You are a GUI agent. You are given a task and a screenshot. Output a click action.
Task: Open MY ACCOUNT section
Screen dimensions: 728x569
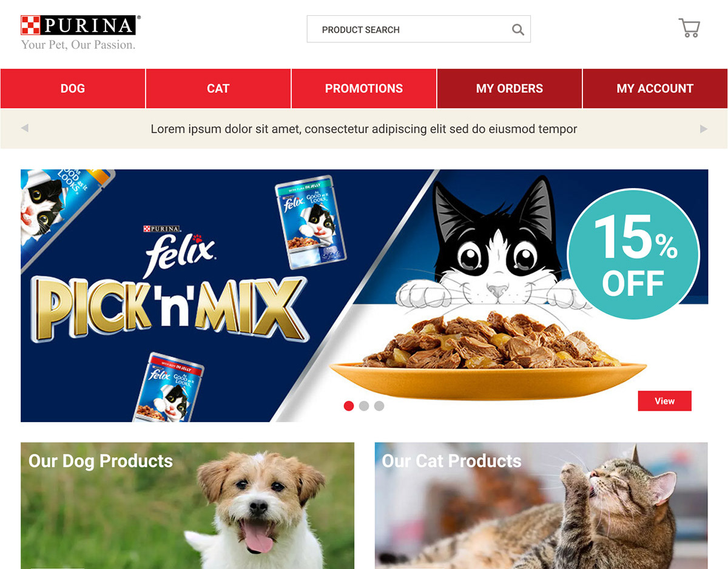click(655, 89)
